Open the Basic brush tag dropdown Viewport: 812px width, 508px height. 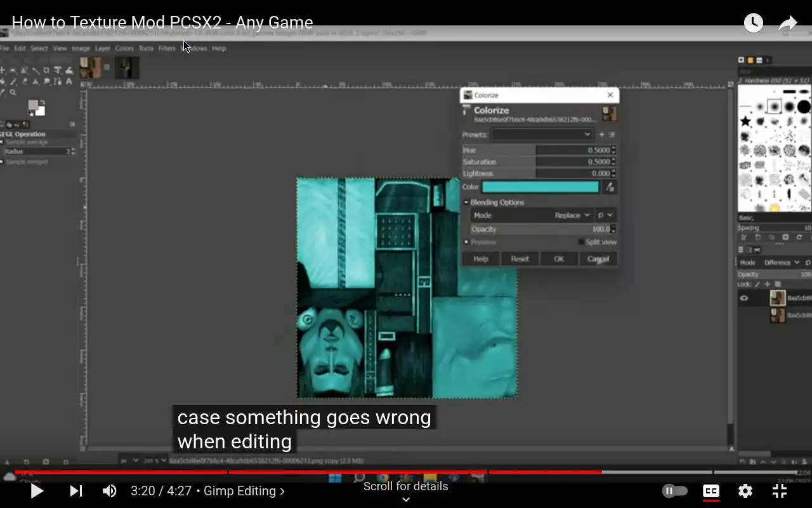tap(774, 218)
